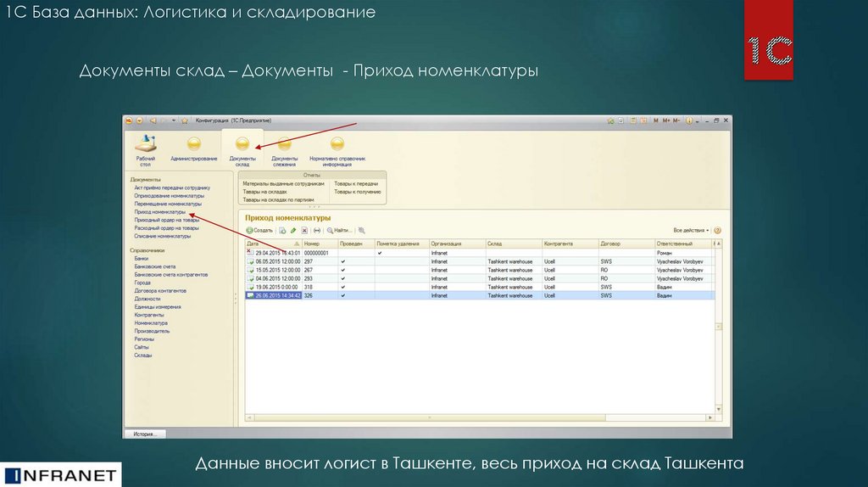Click the Создать button

(x=259, y=230)
